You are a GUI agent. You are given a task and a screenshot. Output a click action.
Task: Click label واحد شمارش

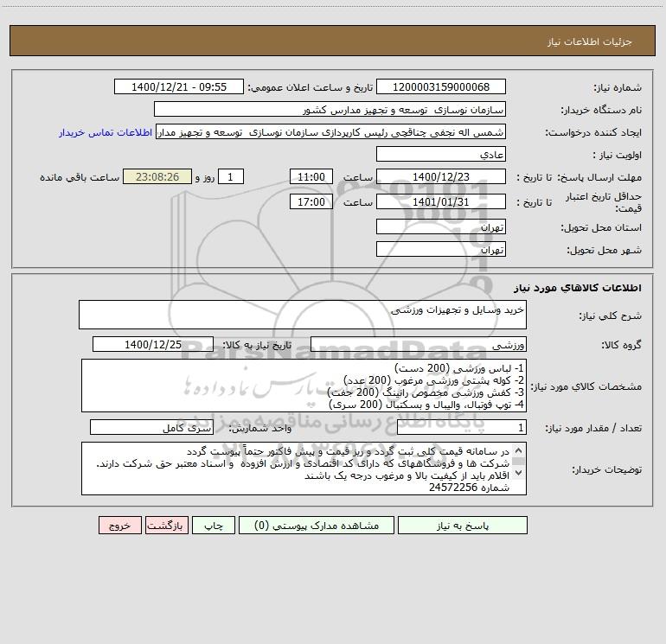point(260,428)
